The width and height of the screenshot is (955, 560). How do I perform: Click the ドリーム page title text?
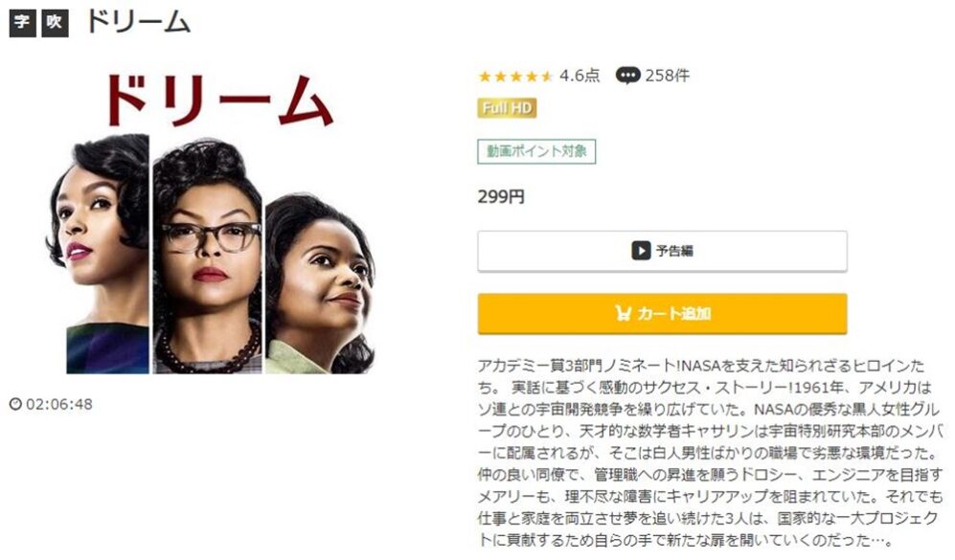point(139,23)
